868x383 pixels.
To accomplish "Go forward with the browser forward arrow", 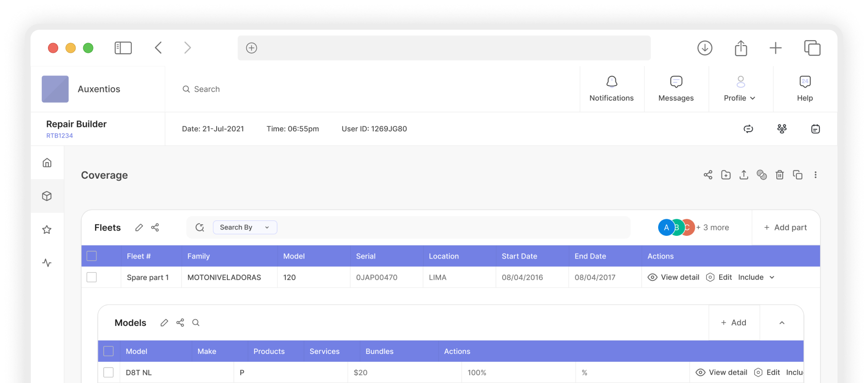I will [188, 47].
